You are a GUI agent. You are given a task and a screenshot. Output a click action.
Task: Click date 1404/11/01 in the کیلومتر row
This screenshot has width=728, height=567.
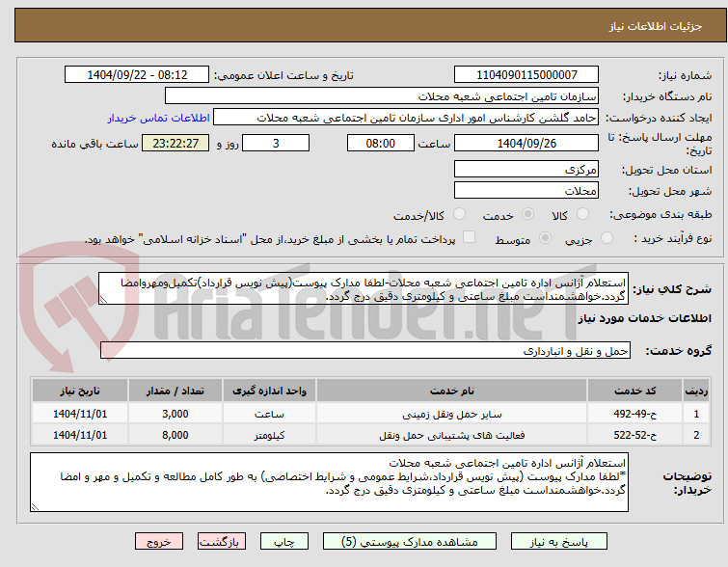tap(80, 435)
